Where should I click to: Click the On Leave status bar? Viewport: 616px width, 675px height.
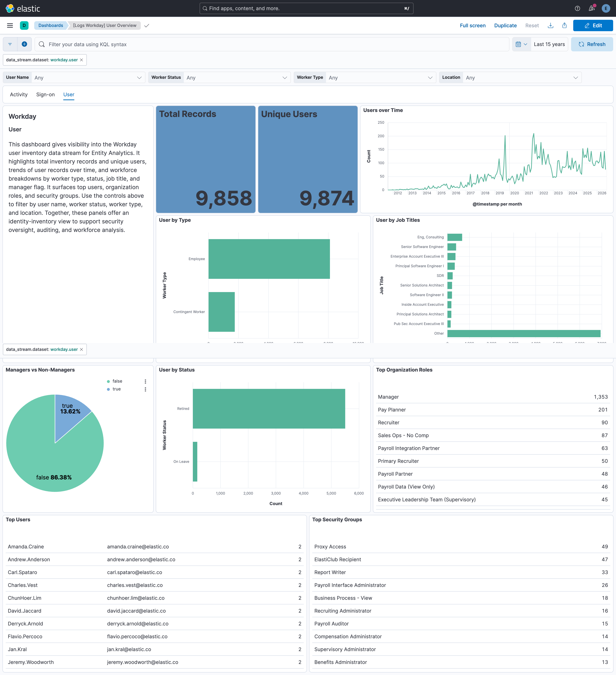pos(195,461)
